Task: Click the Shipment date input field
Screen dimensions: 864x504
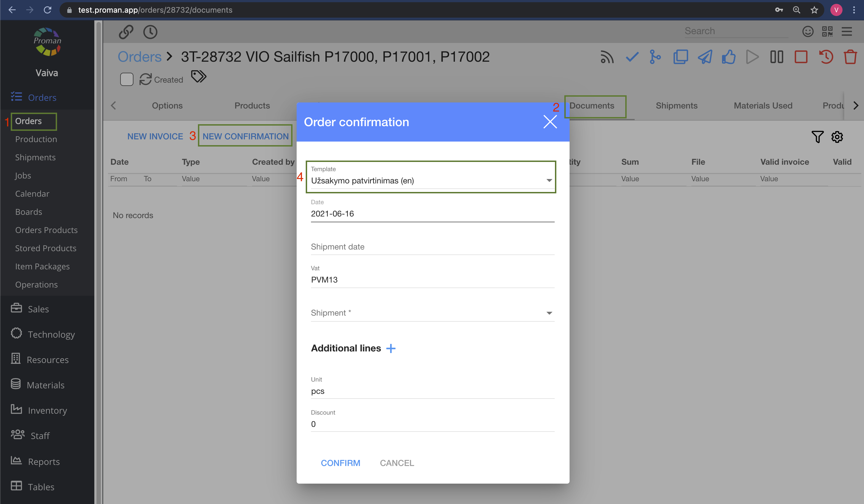Action: [x=432, y=247]
